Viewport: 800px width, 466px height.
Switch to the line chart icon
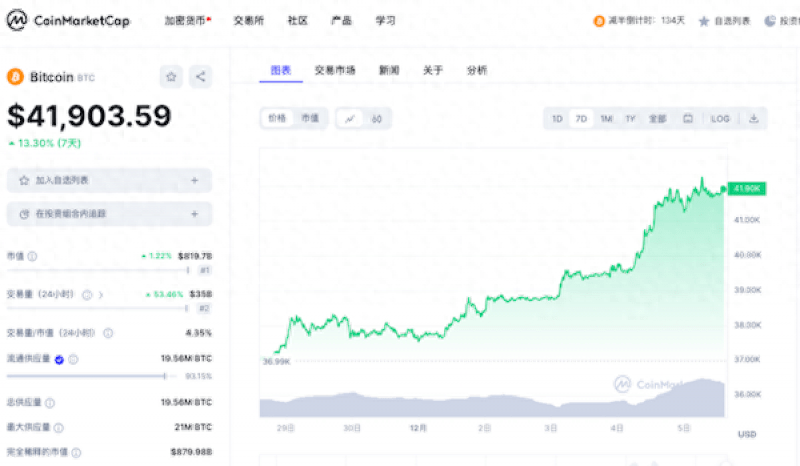(350, 118)
